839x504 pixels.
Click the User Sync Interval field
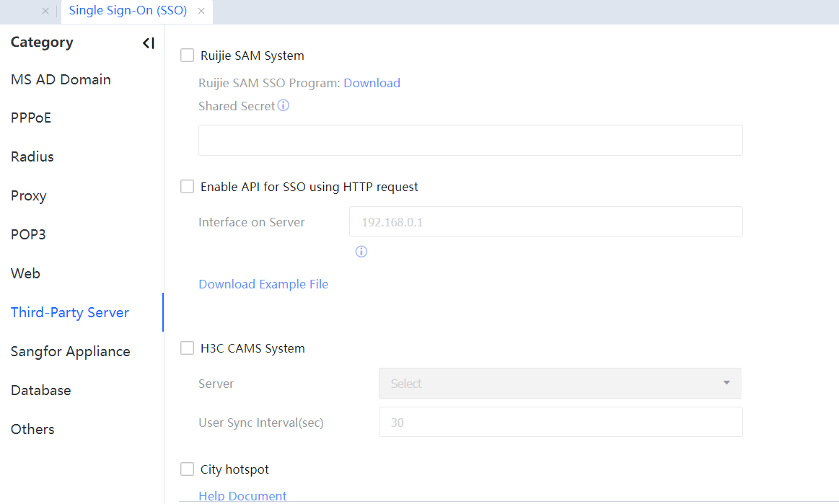[560, 423]
